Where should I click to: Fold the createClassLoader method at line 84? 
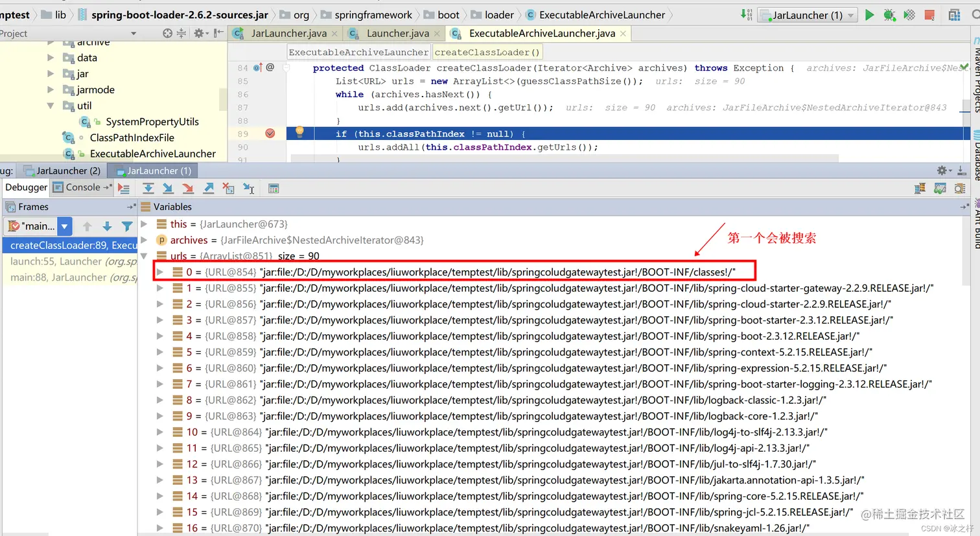[x=286, y=67]
